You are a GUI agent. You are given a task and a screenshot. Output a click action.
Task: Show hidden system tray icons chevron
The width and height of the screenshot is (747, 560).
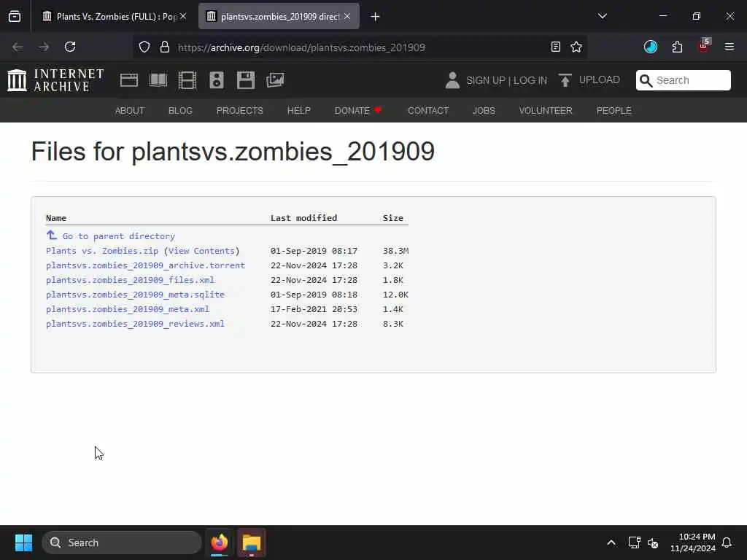pyautogui.click(x=611, y=542)
